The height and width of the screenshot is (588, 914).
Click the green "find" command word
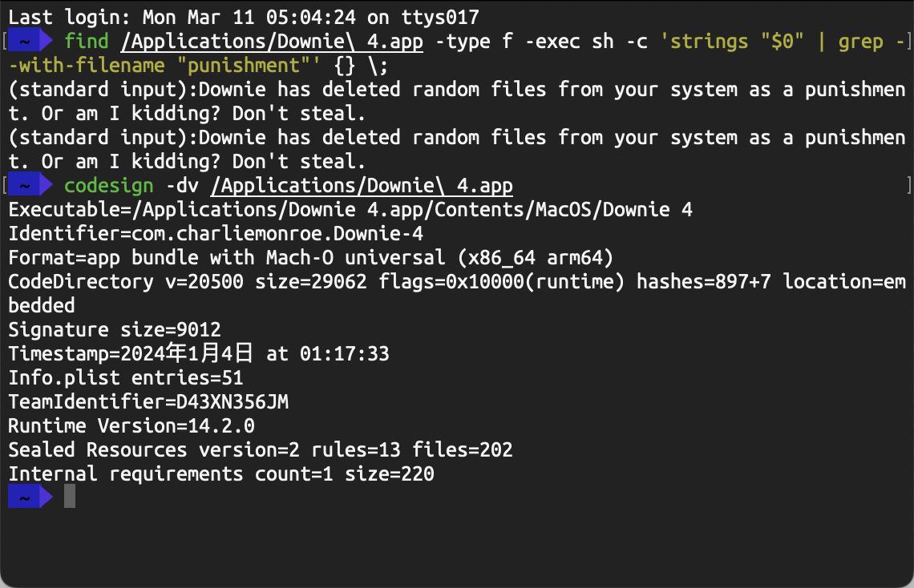click(87, 41)
